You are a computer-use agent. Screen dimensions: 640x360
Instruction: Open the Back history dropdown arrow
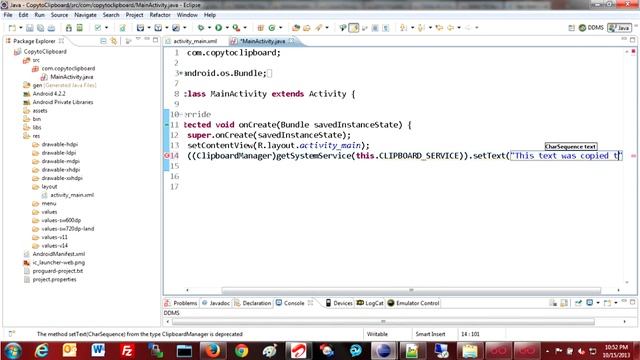pos(459,28)
